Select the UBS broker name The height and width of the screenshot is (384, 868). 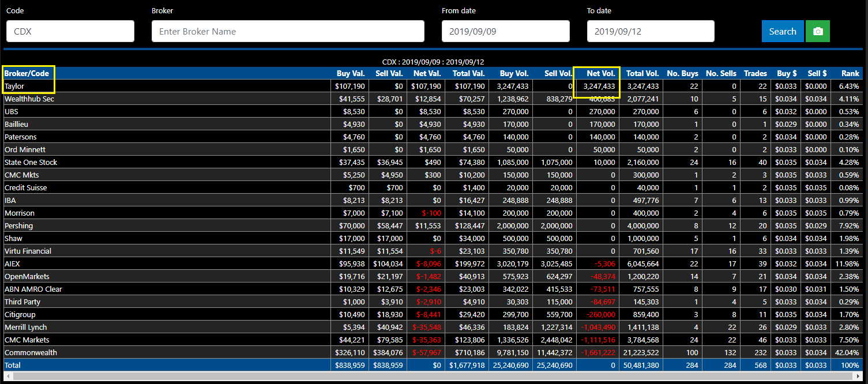(x=12, y=111)
